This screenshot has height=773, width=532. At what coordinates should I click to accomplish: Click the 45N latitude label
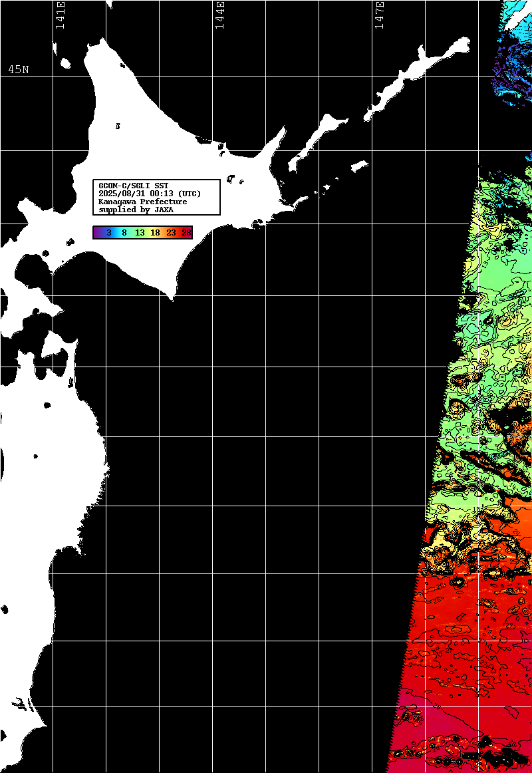click(19, 69)
